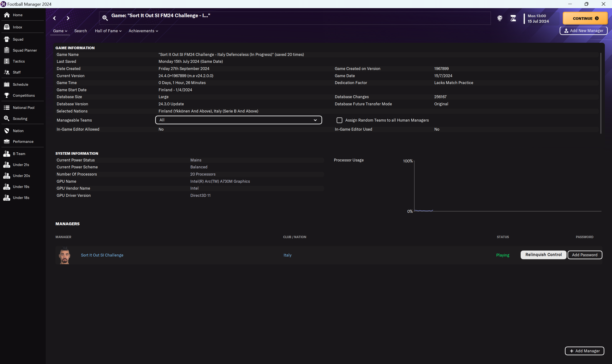Go back with the left arrow
The height and width of the screenshot is (364, 612).
point(55,18)
